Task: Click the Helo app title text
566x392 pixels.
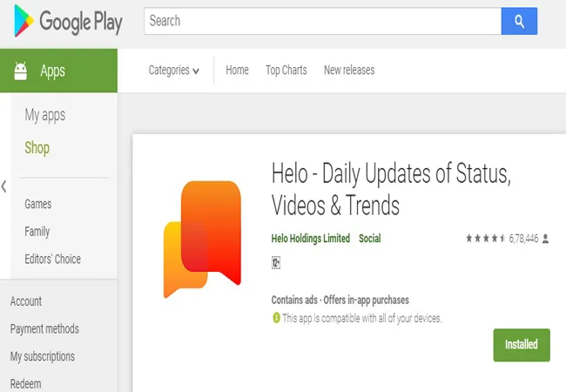Action: tap(391, 189)
